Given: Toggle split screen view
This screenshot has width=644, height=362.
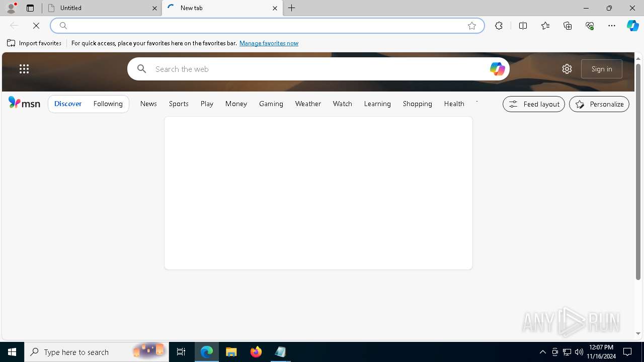Looking at the screenshot, I should [523, 26].
